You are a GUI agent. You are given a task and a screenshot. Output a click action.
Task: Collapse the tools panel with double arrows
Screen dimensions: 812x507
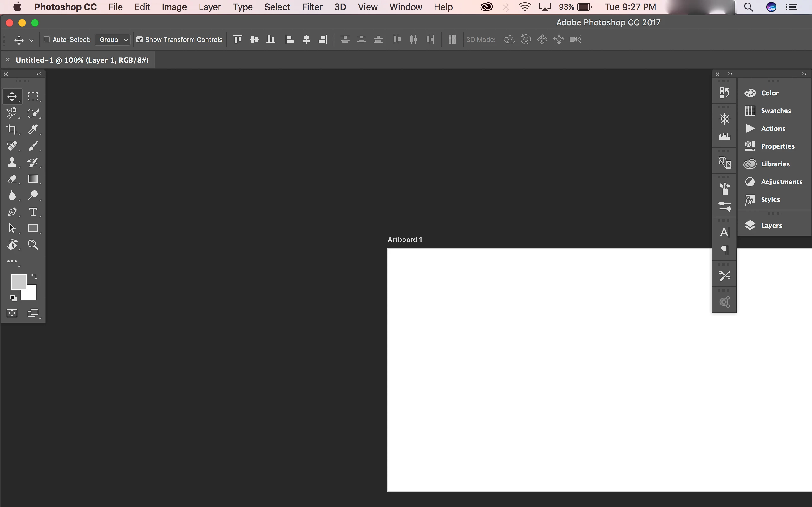39,74
